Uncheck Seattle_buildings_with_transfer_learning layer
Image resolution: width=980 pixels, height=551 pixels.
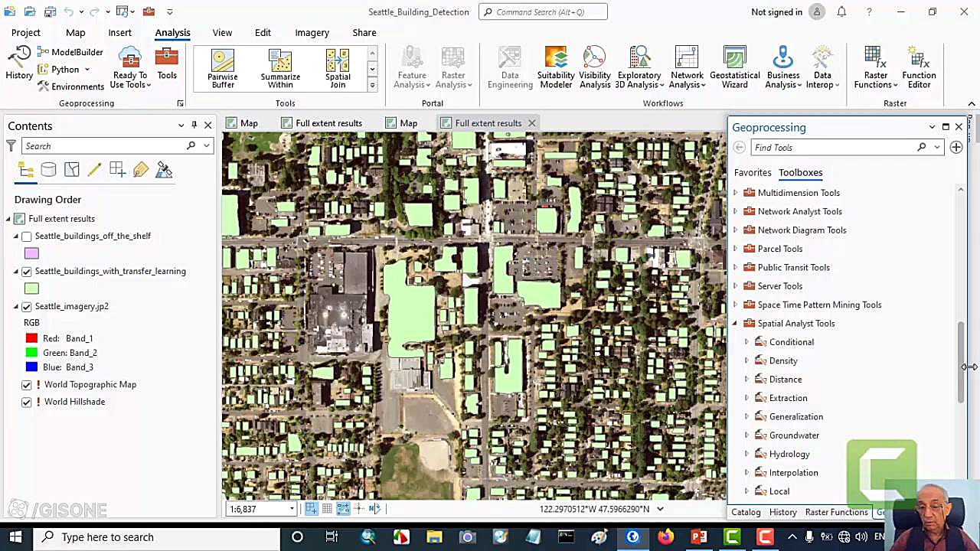(x=27, y=272)
